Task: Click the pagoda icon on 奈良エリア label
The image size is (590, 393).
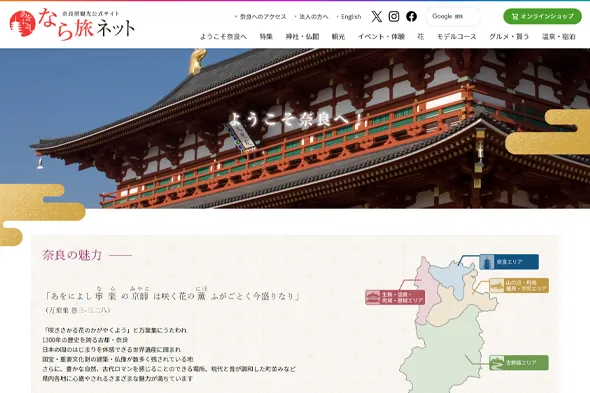Action: [487, 262]
